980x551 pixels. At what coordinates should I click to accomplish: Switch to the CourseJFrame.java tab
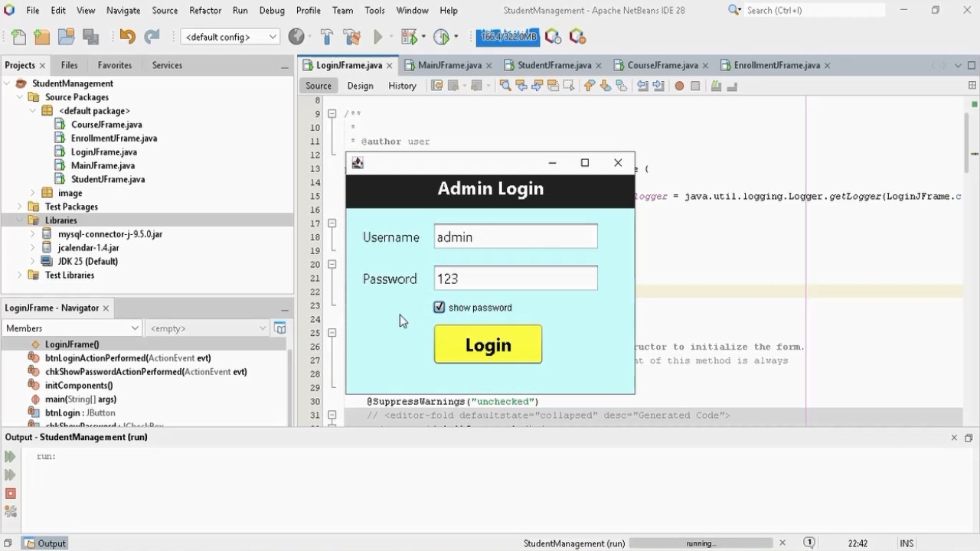tap(661, 65)
